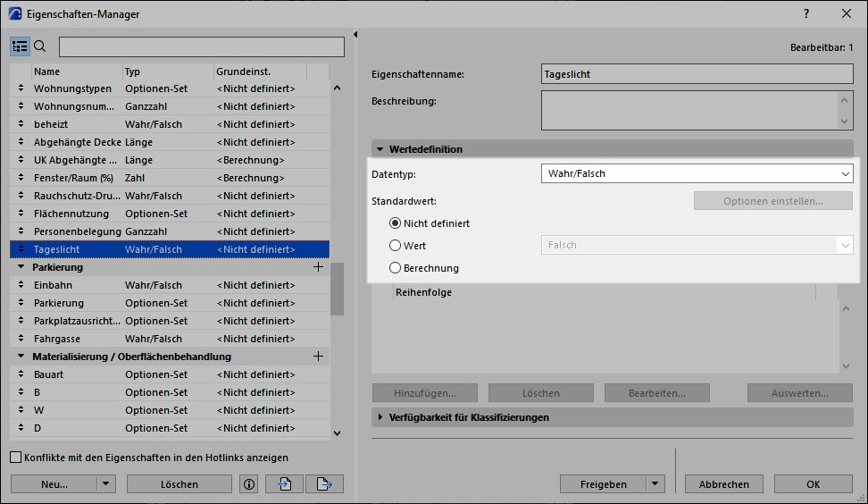Select the Parkierung Optionen-Set property row
This screenshot has height=504, width=868.
click(170, 303)
